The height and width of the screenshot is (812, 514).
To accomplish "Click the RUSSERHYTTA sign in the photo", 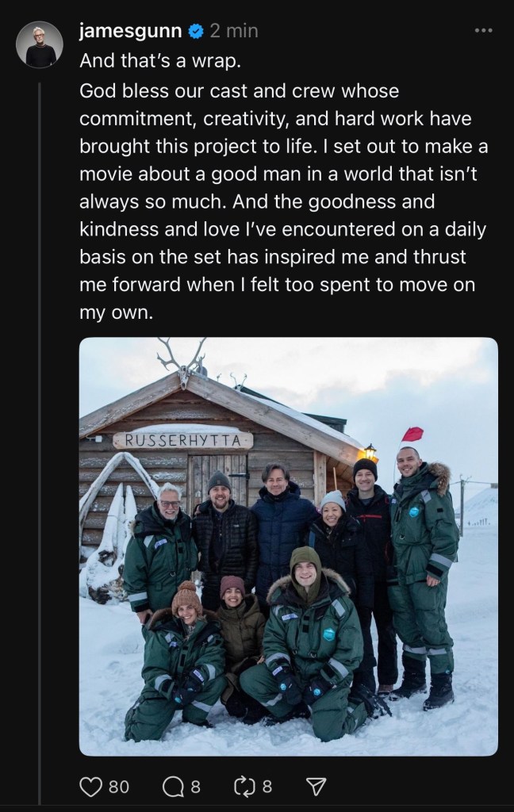I will (x=183, y=441).
